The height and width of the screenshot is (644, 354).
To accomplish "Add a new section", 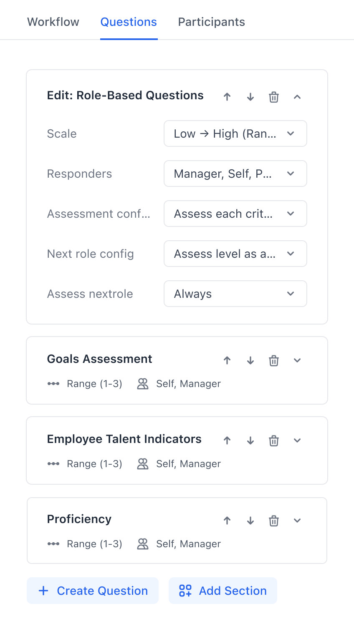I will [x=223, y=591].
